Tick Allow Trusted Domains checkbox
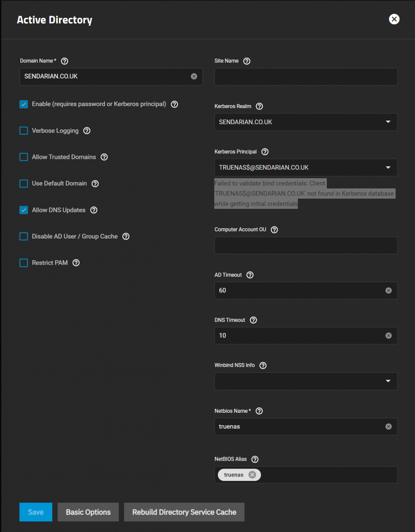 coord(24,157)
